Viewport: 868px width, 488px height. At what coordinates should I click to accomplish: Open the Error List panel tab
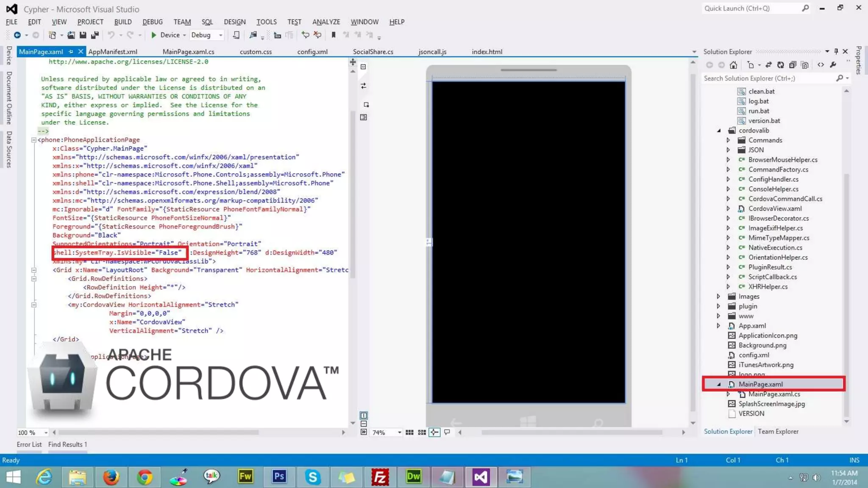click(29, 444)
